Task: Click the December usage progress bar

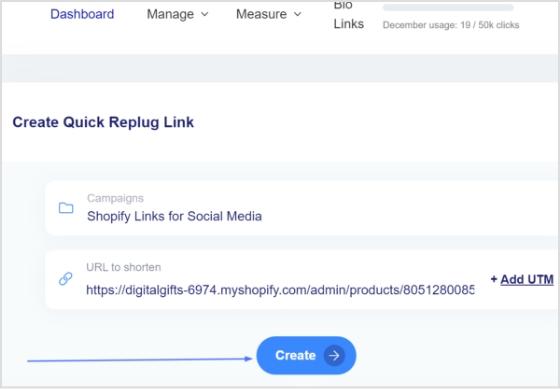Action: [448, 8]
